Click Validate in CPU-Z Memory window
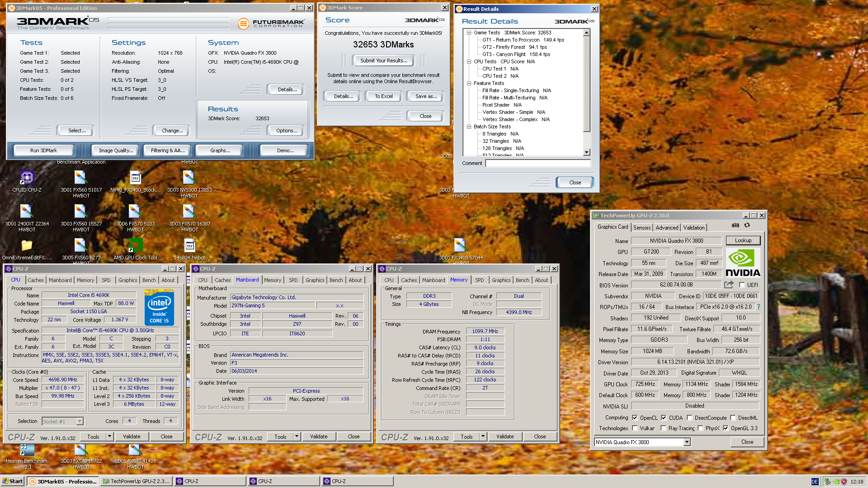This screenshot has width=868, height=488. point(505,436)
